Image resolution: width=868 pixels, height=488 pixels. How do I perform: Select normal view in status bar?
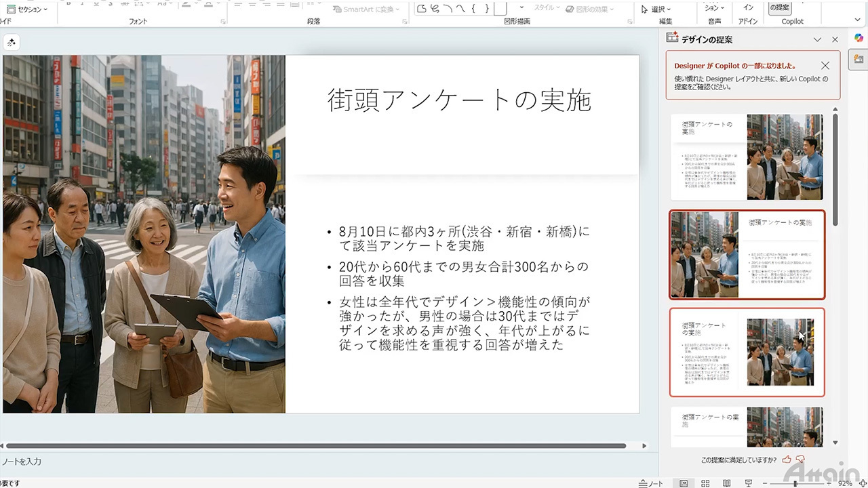[x=684, y=483]
